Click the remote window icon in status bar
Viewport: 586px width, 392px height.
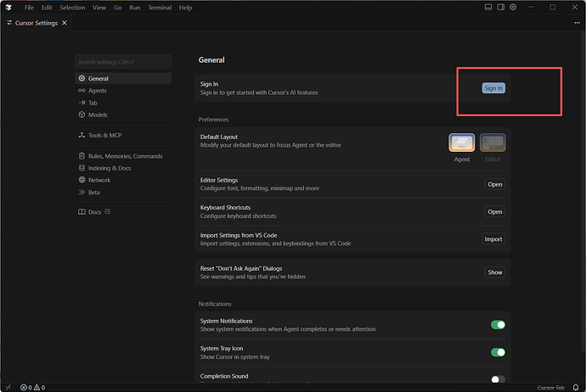8,388
